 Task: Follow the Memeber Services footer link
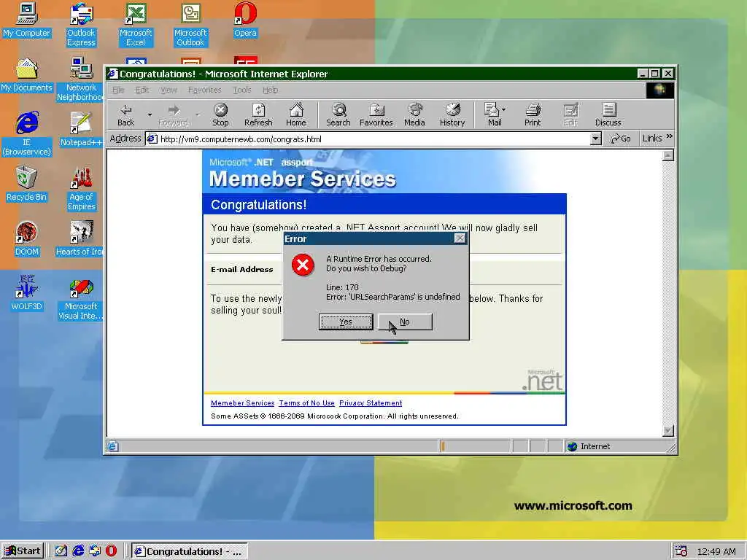coord(242,402)
